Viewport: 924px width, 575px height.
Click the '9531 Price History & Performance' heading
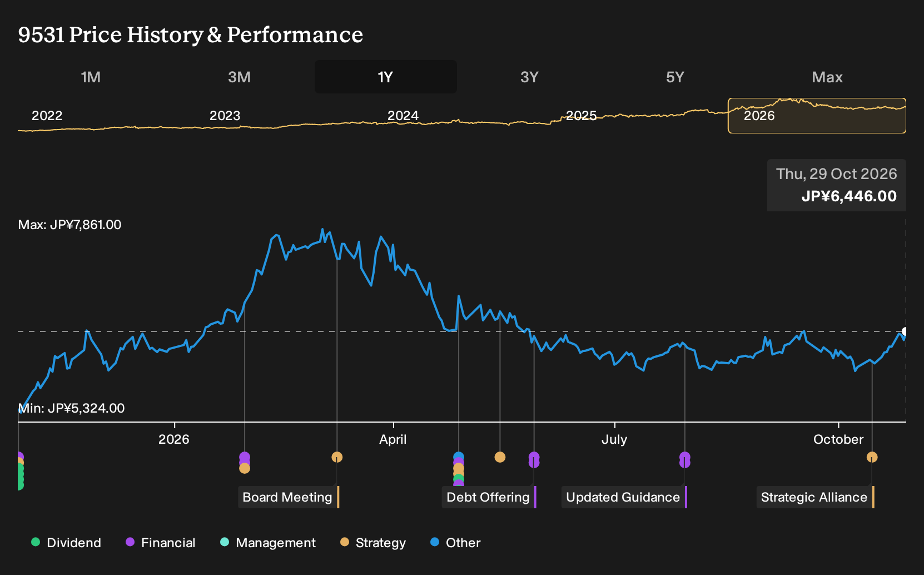point(191,34)
